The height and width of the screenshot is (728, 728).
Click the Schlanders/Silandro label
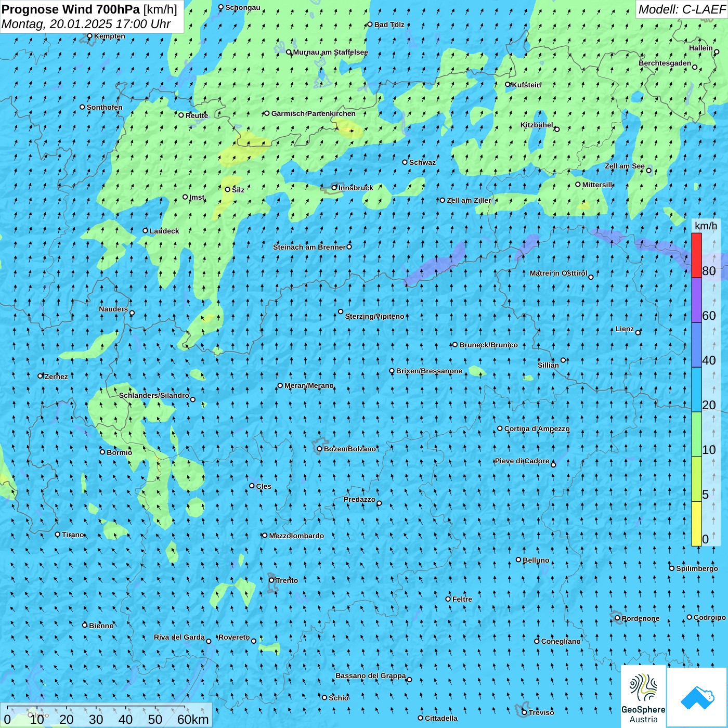click(154, 395)
